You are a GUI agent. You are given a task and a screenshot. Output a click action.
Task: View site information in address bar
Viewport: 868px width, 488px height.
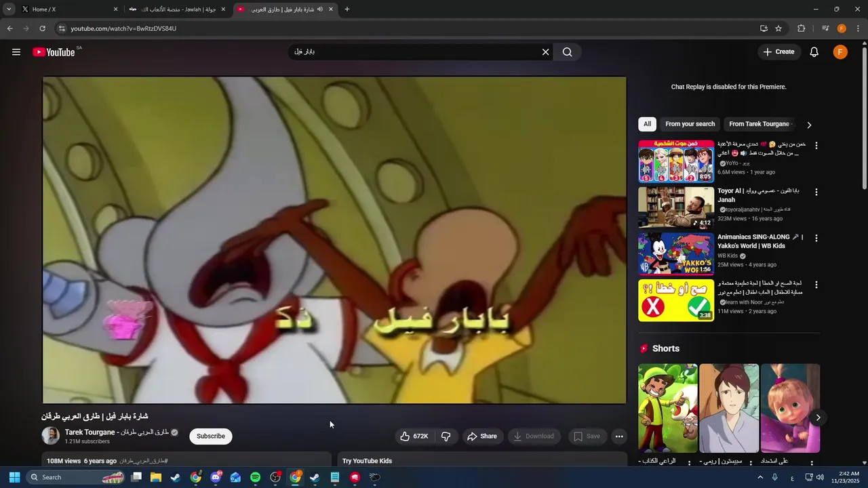click(62, 28)
